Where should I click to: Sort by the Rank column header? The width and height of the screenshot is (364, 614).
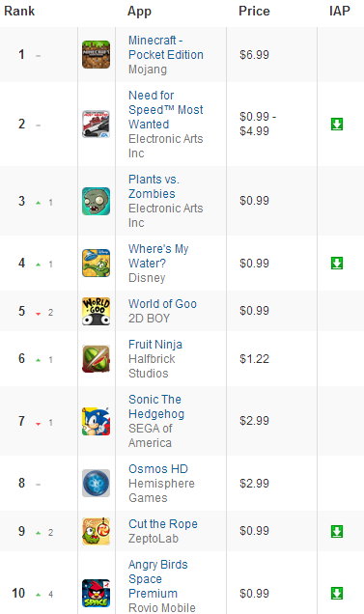(x=19, y=11)
